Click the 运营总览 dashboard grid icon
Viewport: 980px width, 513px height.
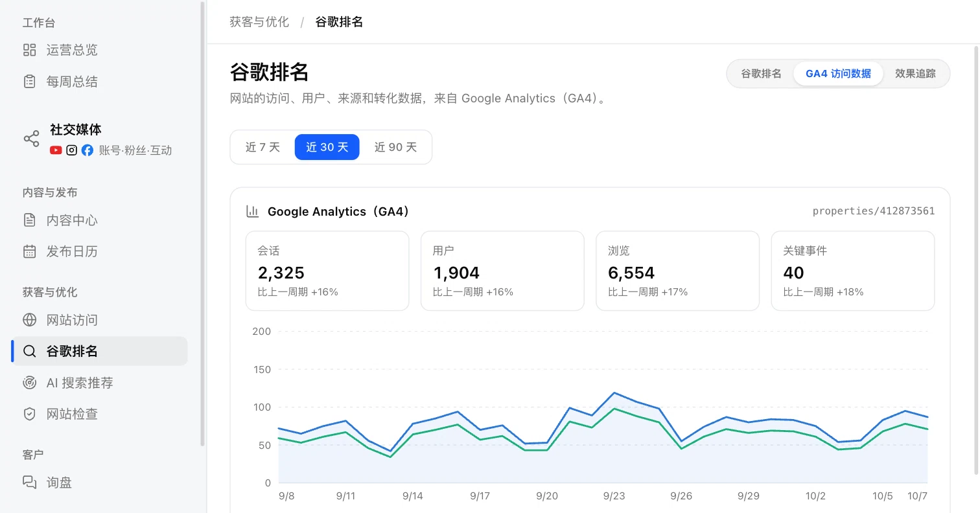(x=29, y=50)
